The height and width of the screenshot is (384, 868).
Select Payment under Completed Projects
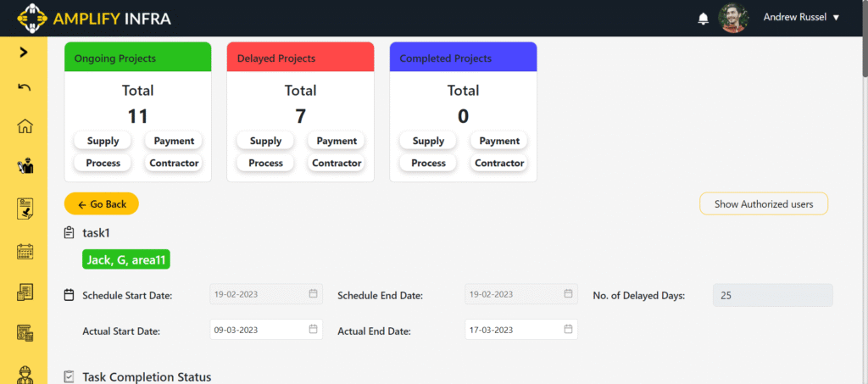coord(499,141)
